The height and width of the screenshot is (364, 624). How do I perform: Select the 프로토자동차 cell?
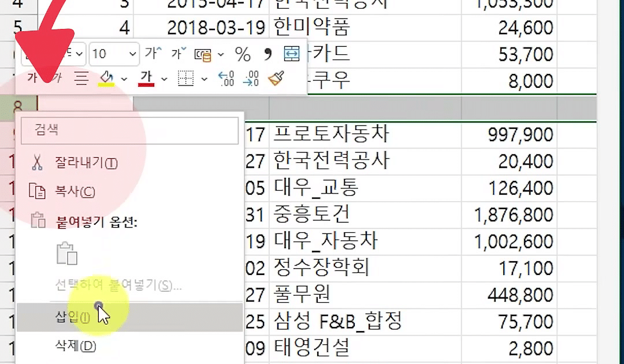[x=365, y=135]
